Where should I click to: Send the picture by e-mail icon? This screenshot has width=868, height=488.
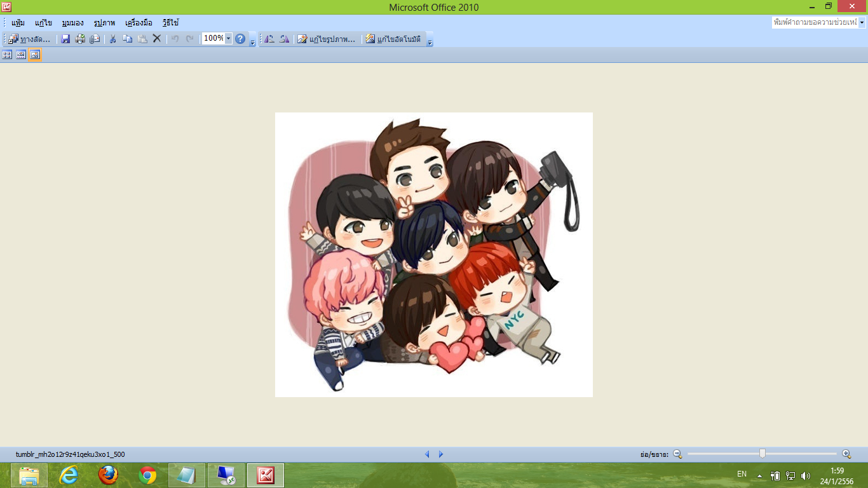click(x=95, y=39)
